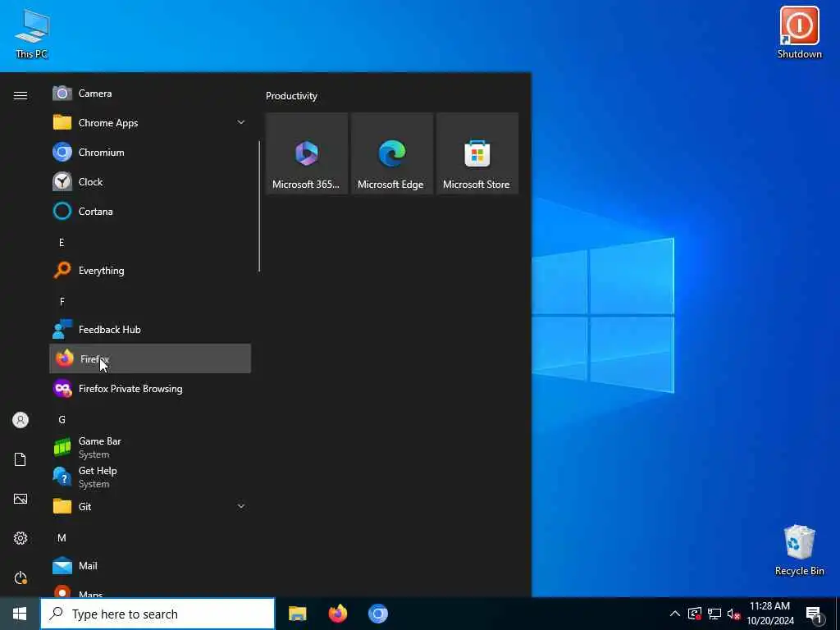The width and height of the screenshot is (840, 630).
Task: Select the Recycle Bin desktop icon
Action: pos(799,550)
